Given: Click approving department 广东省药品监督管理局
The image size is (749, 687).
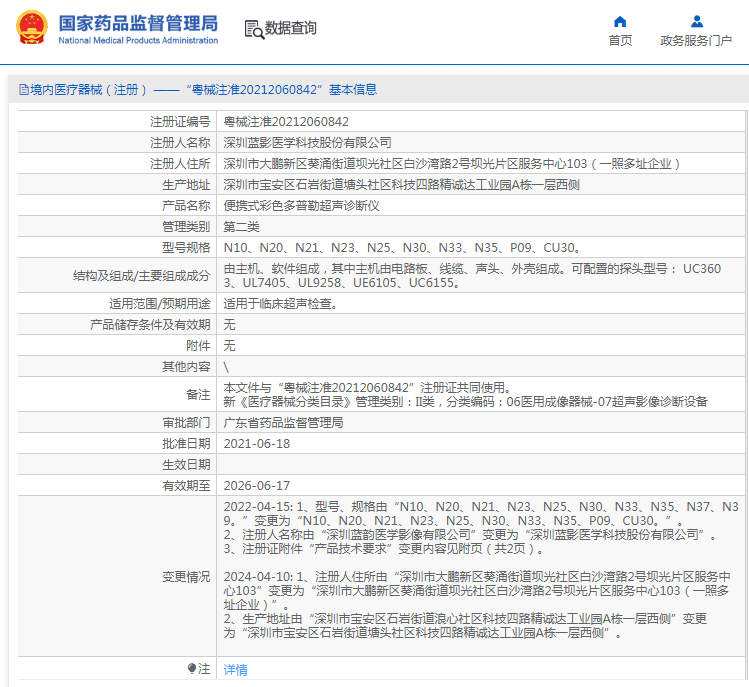Looking at the screenshot, I should pyautogui.click(x=282, y=422).
